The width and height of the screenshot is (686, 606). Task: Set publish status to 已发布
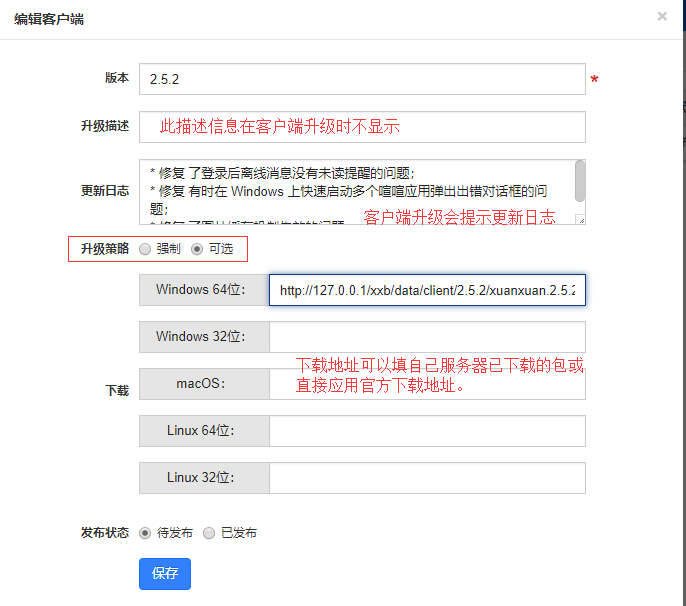click(209, 533)
